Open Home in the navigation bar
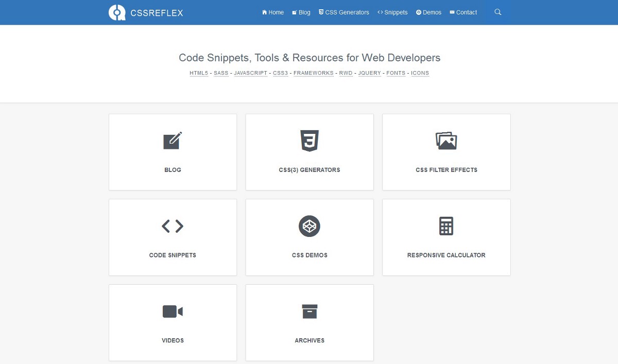Viewport: 618px width, 364px height. (273, 12)
